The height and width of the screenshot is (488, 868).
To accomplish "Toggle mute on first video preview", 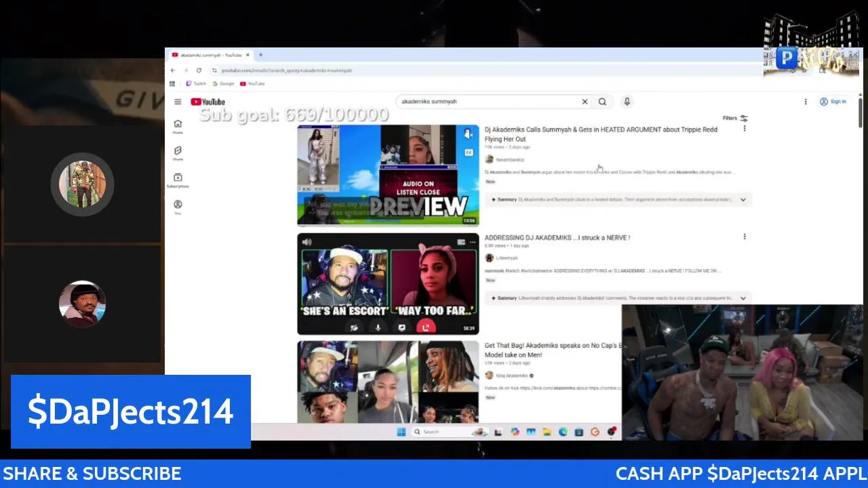I will tap(469, 135).
